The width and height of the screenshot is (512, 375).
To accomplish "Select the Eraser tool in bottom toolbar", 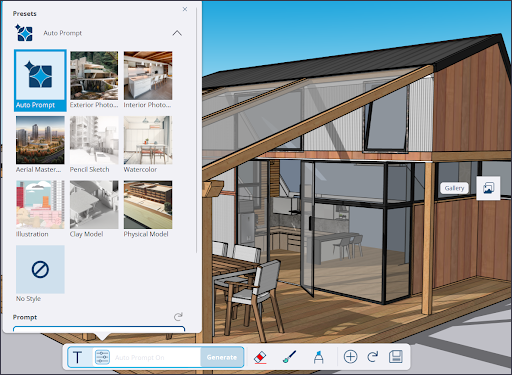I will coord(260,357).
